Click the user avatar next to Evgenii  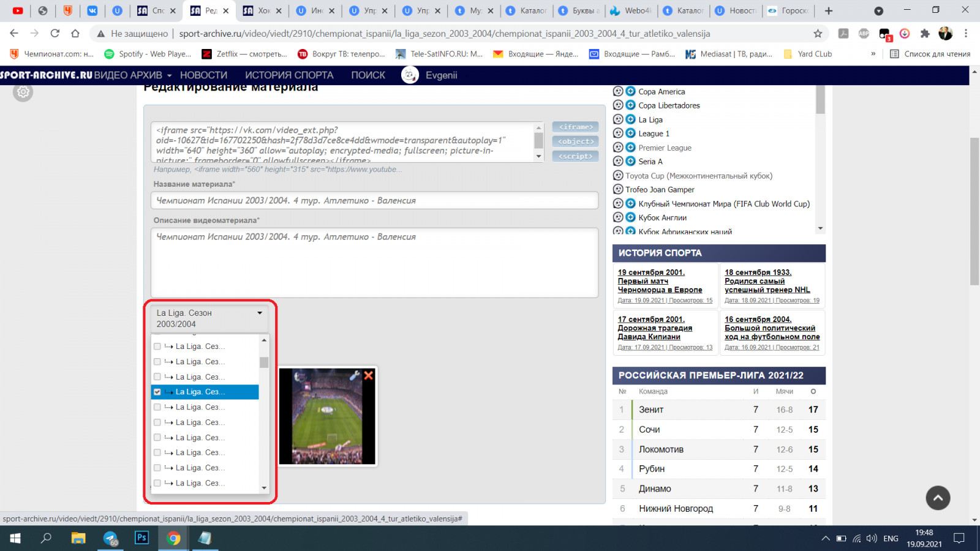tap(410, 75)
